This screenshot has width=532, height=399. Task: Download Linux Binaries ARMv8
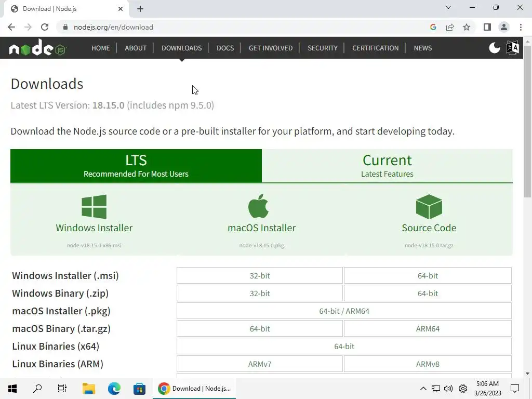pos(428,364)
